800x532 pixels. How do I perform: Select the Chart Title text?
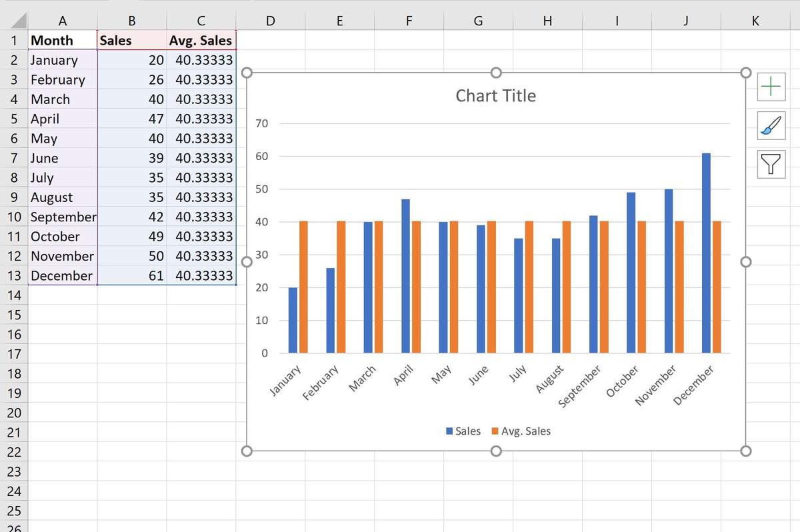click(x=495, y=96)
